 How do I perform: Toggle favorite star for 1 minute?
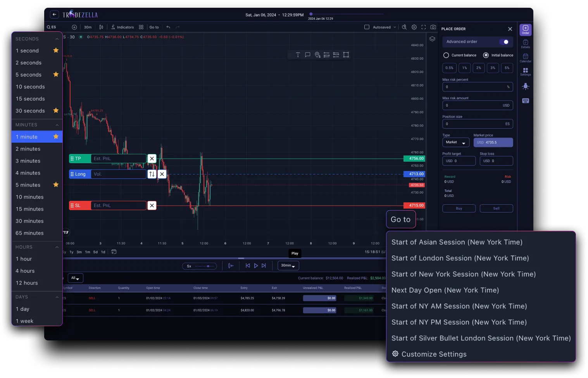click(x=56, y=136)
